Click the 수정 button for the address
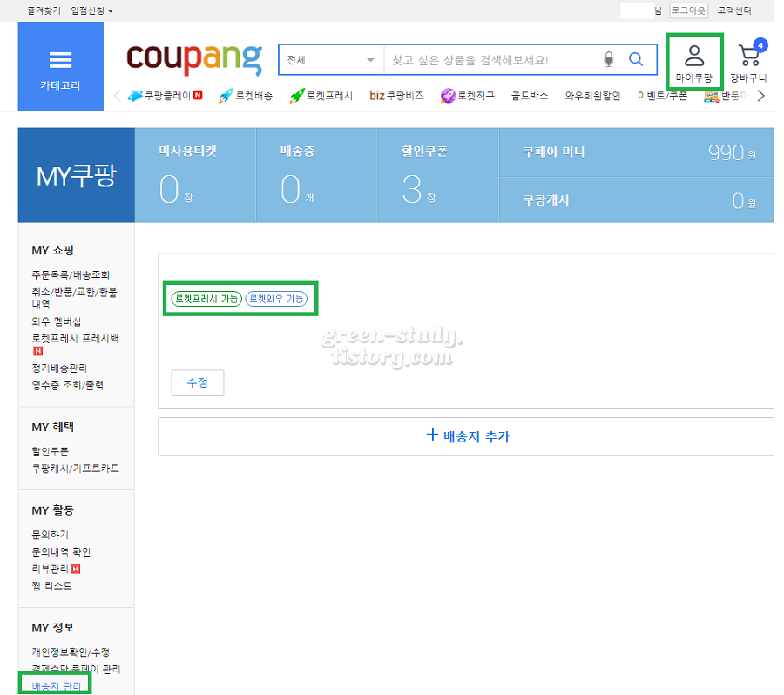This screenshot has width=784, height=695. pos(198,382)
